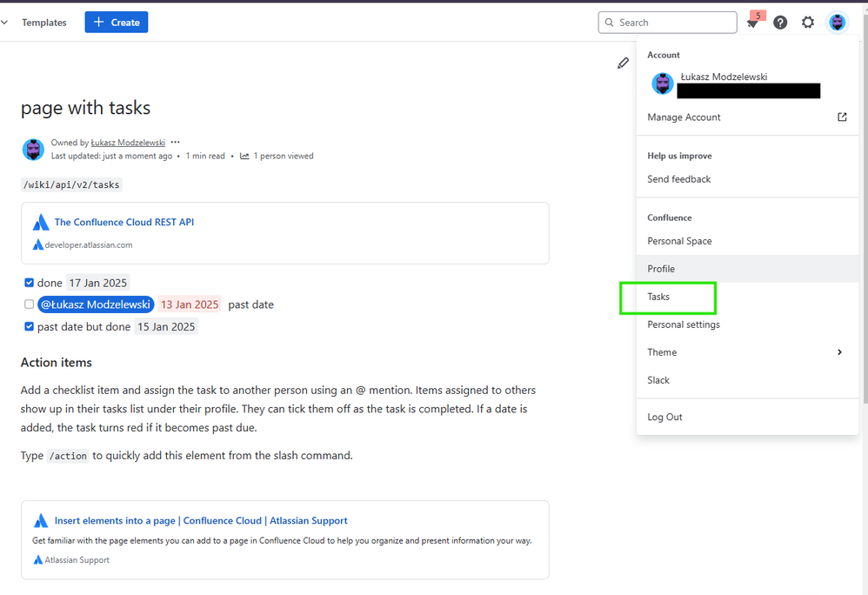
Task: Open Tasks from the account menu
Action: click(x=747, y=297)
